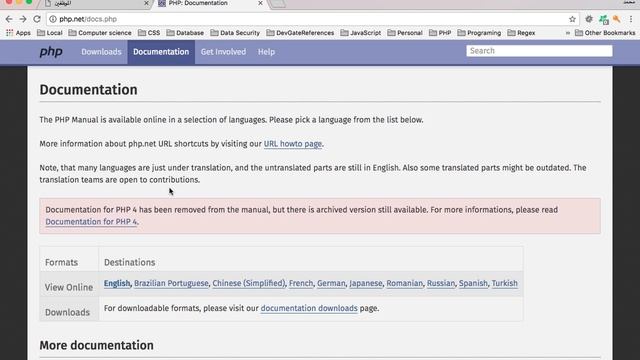The width and height of the screenshot is (640, 360).
Task: Open a new tab with the tab button
Action: (x=278, y=4)
